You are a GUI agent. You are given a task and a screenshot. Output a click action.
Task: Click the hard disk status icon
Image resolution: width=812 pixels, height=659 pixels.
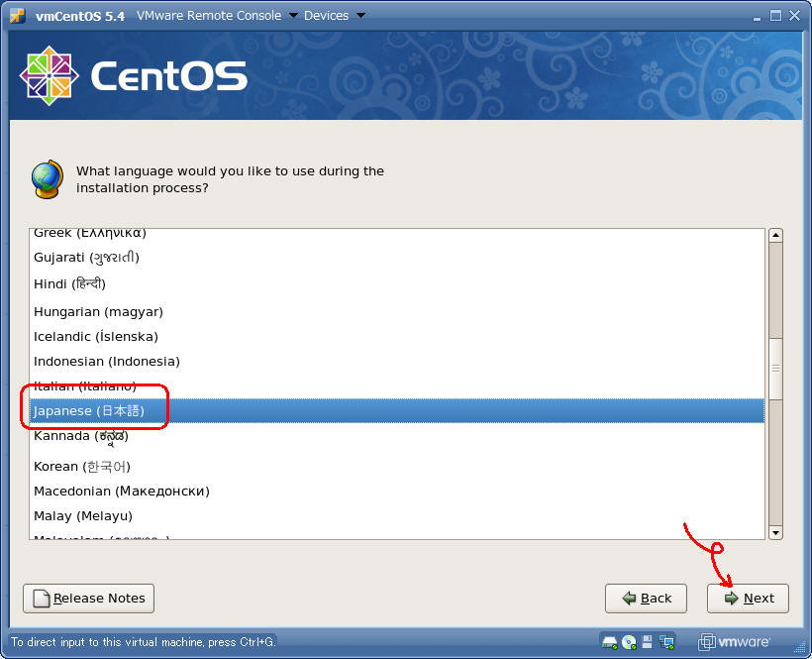[x=610, y=641]
